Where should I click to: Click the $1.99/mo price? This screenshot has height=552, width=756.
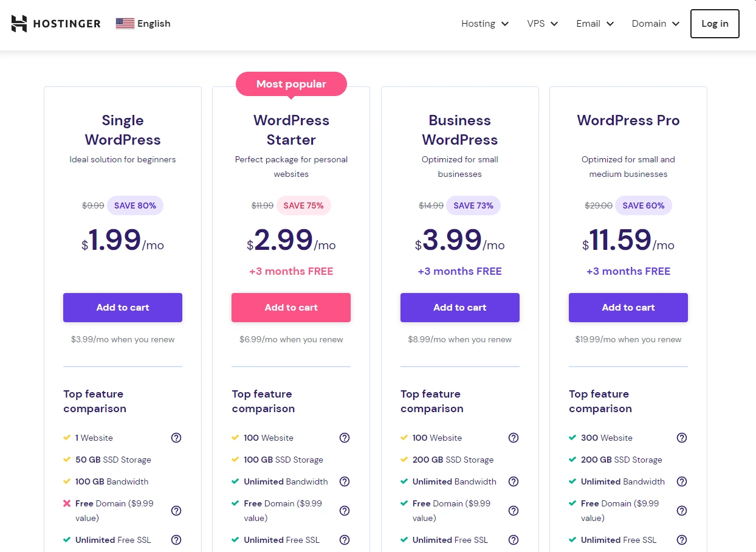point(123,240)
